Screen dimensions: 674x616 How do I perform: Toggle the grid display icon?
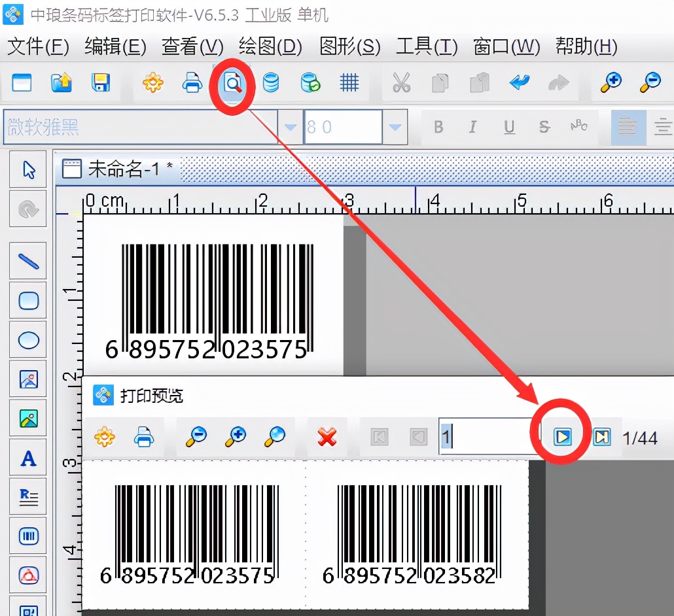click(349, 82)
